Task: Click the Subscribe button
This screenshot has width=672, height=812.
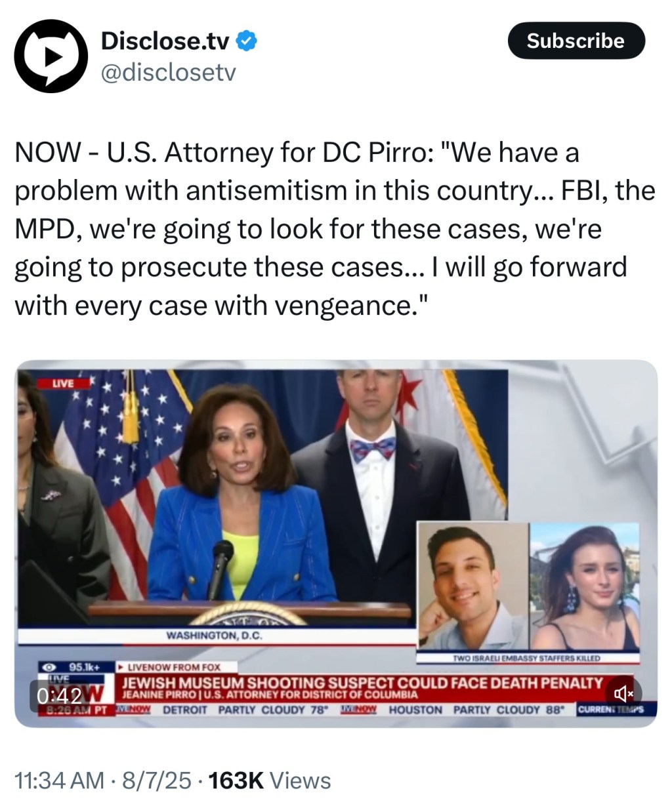Action: pos(576,41)
